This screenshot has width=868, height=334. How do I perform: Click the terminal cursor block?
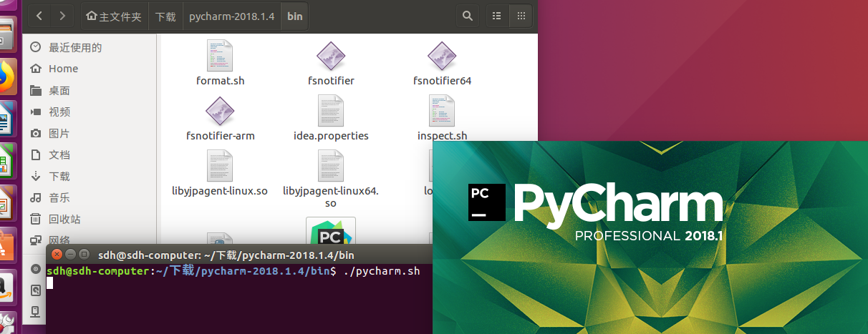(x=50, y=283)
